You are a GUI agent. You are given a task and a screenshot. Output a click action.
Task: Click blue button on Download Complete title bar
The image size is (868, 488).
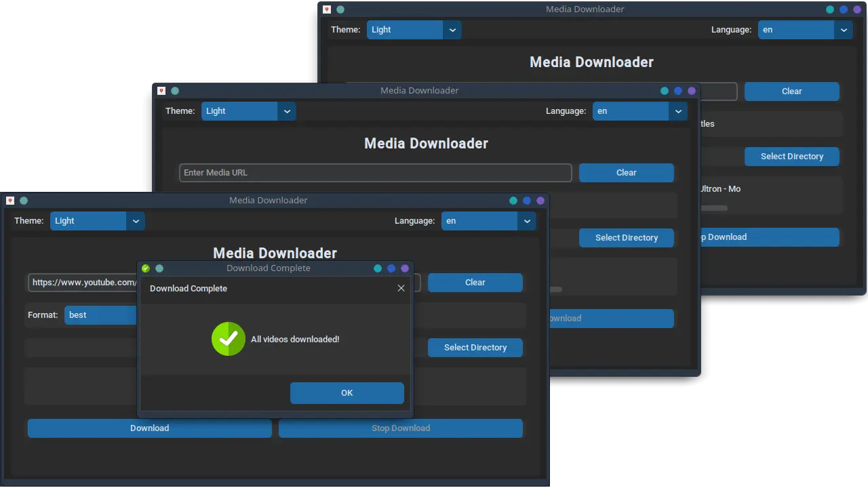point(391,268)
